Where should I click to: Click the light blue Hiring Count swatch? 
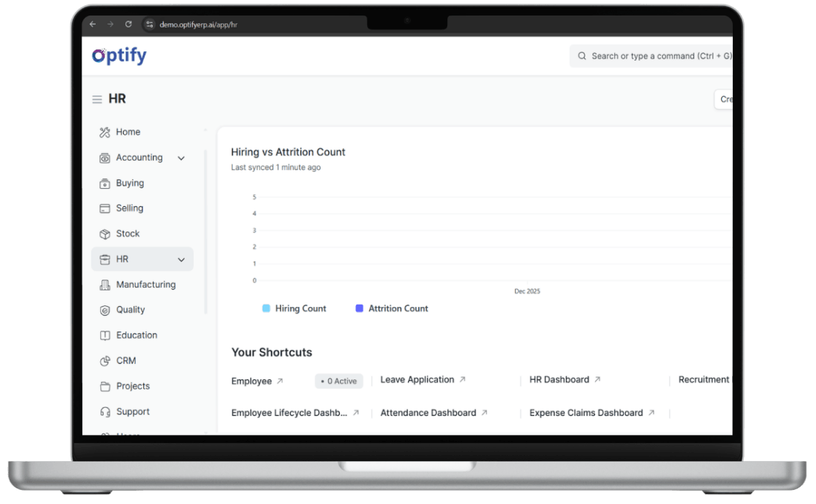point(266,308)
